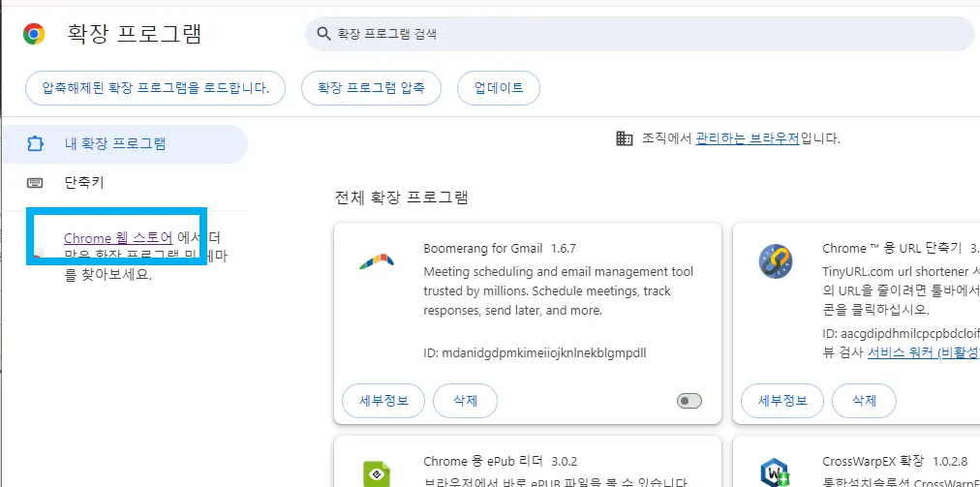Click 압축해제된 확장 프로그램을 로드합니다 button
The width and height of the screenshot is (980, 487).
coord(156,88)
